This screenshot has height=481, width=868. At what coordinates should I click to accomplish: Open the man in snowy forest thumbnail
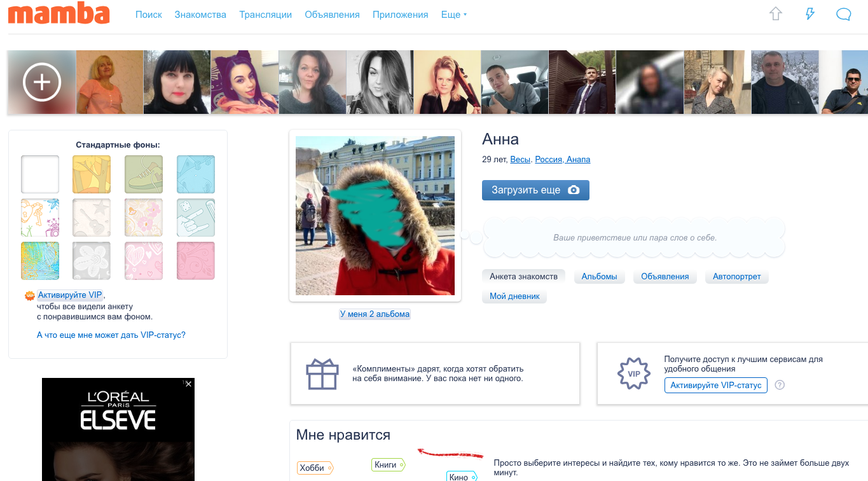(785, 82)
